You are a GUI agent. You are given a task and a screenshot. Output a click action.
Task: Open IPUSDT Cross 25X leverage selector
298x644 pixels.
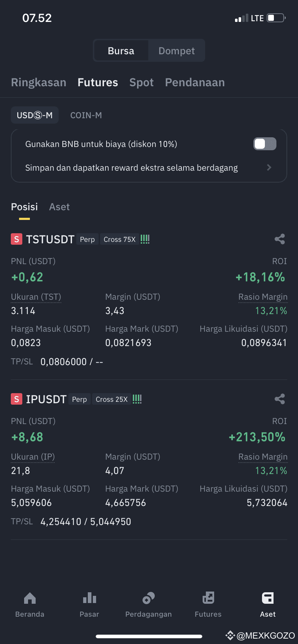pos(112,399)
